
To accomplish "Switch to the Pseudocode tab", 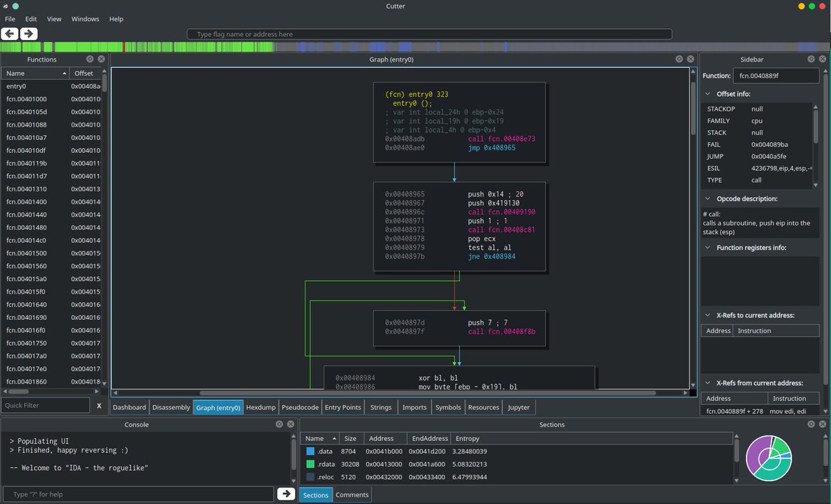I will point(300,407).
